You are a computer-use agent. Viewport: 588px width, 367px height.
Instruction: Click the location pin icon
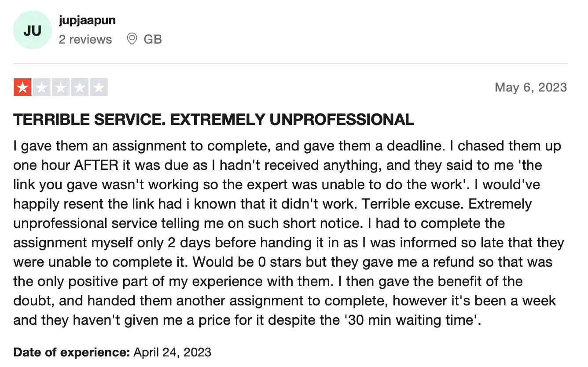click(132, 39)
